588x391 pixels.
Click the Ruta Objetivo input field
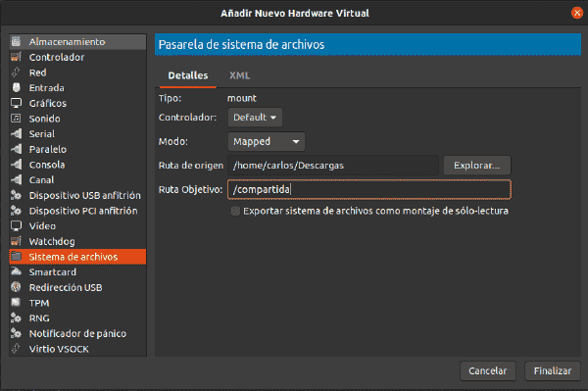(369, 189)
